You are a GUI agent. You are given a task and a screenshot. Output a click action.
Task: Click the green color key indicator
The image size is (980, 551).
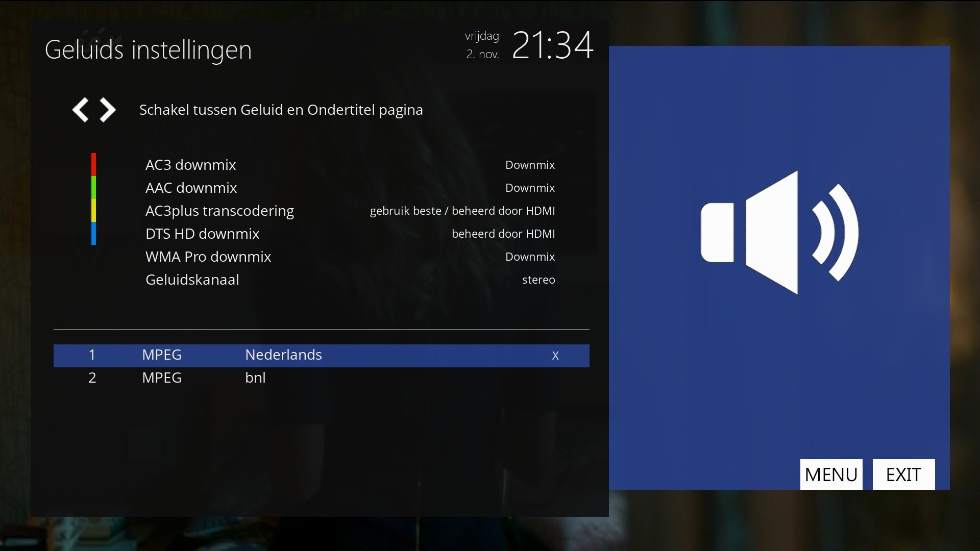click(x=93, y=187)
